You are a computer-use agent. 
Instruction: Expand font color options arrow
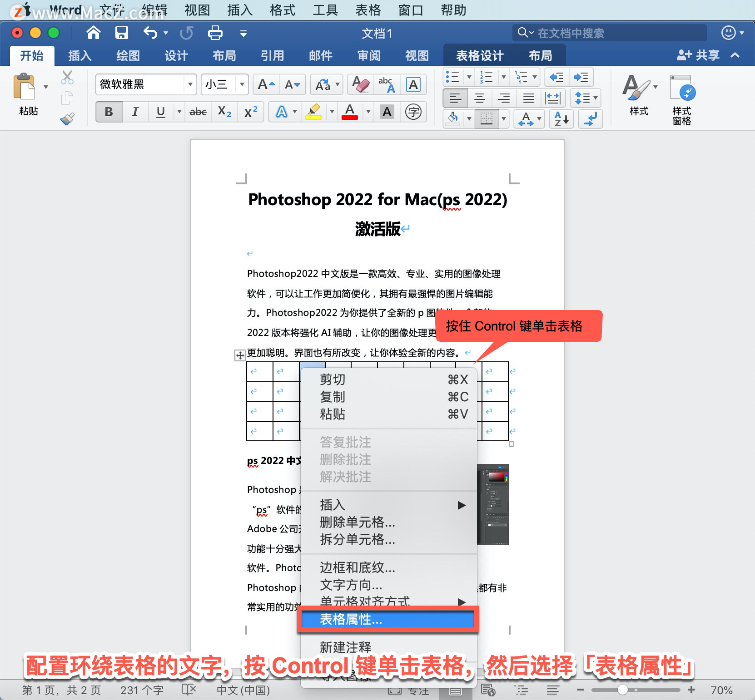pyautogui.click(x=368, y=112)
